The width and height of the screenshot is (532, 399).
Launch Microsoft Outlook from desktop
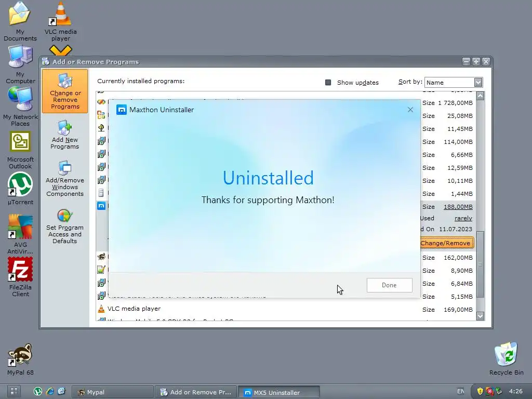point(20,151)
